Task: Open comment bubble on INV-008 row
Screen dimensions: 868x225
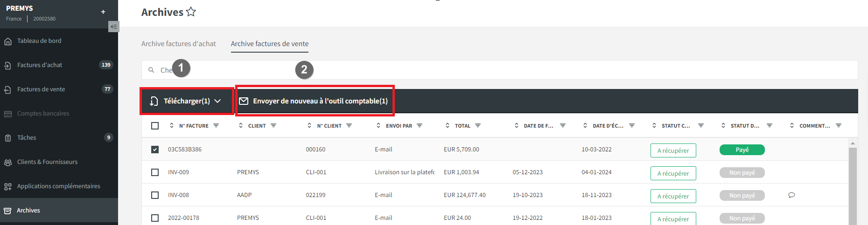Action: coord(791,195)
